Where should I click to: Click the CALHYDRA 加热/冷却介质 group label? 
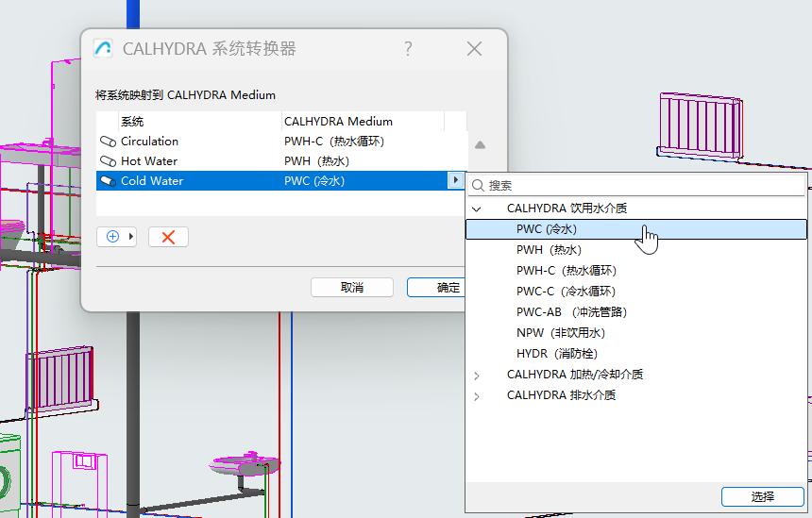[x=575, y=375]
